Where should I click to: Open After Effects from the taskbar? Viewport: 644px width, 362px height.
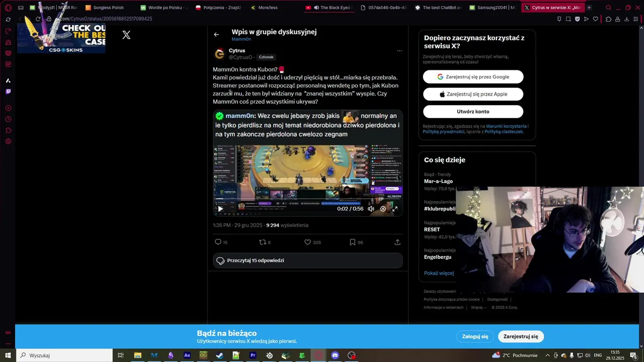click(x=187, y=355)
